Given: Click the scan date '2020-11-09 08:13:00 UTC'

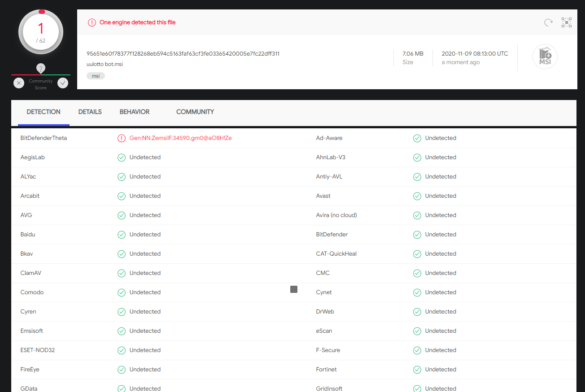Looking at the screenshot, I should pos(475,54).
